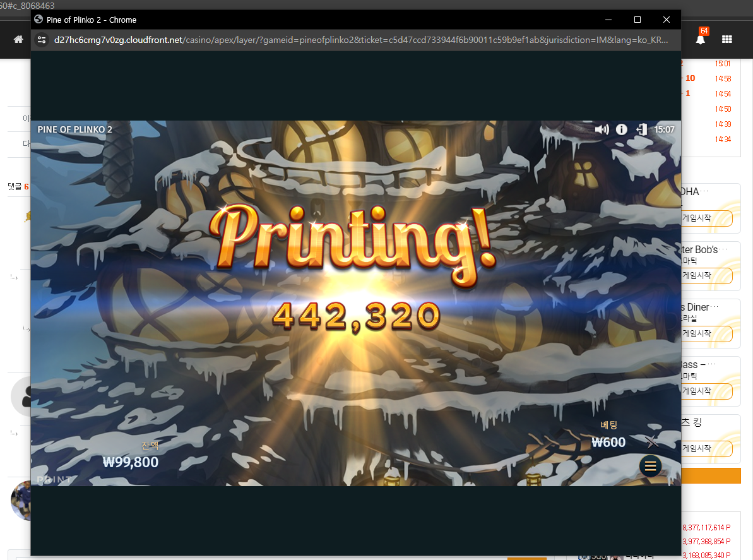Click the 3,977,368,854 P ranking value

click(706, 541)
